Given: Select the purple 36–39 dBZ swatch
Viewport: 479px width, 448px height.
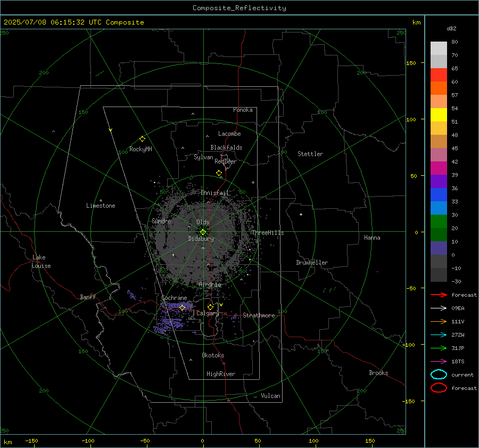Looking at the screenshot, I should pyautogui.click(x=439, y=182).
